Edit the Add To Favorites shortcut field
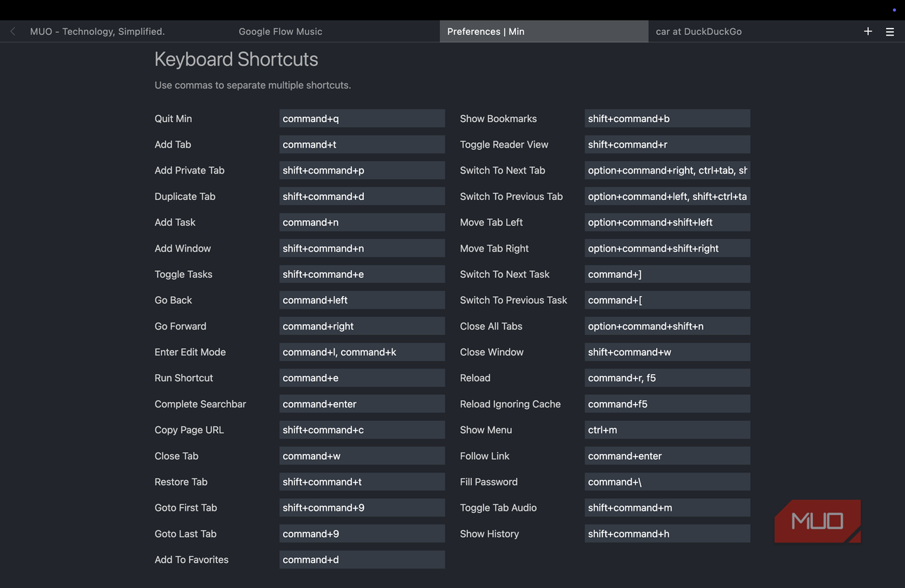The height and width of the screenshot is (588, 905). (x=362, y=559)
